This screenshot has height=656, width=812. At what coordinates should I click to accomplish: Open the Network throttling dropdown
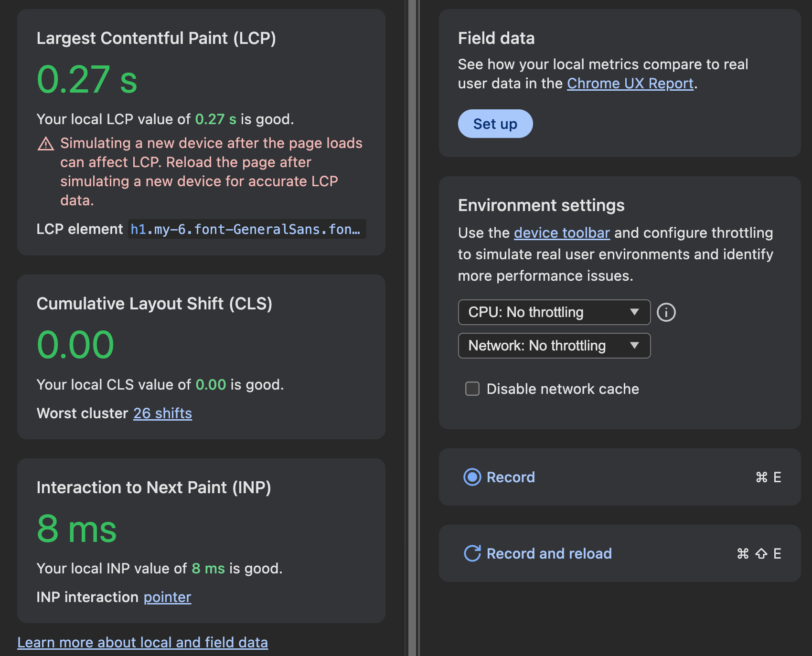pyautogui.click(x=554, y=346)
